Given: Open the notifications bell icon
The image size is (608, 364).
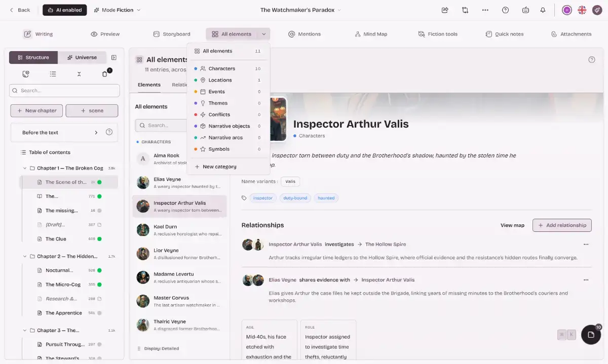Looking at the screenshot, I should coord(543,10).
